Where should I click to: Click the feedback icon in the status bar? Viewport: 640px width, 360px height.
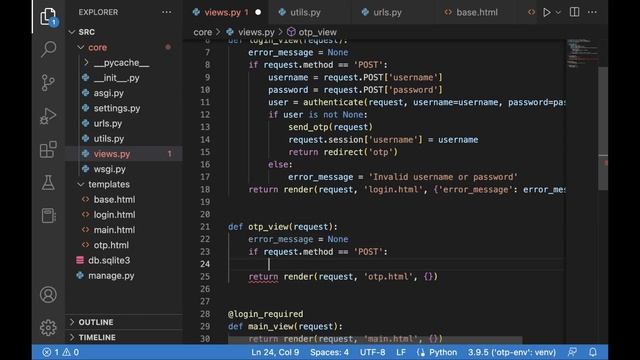point(572,352)
